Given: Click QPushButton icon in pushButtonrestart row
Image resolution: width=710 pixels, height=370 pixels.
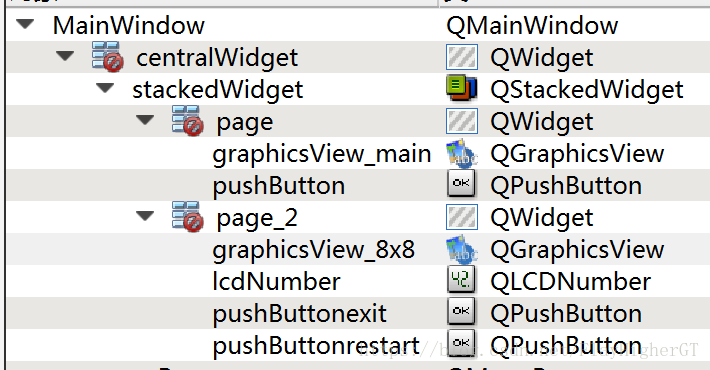Looking at the screenshot, I should click(x=461, y=344).
